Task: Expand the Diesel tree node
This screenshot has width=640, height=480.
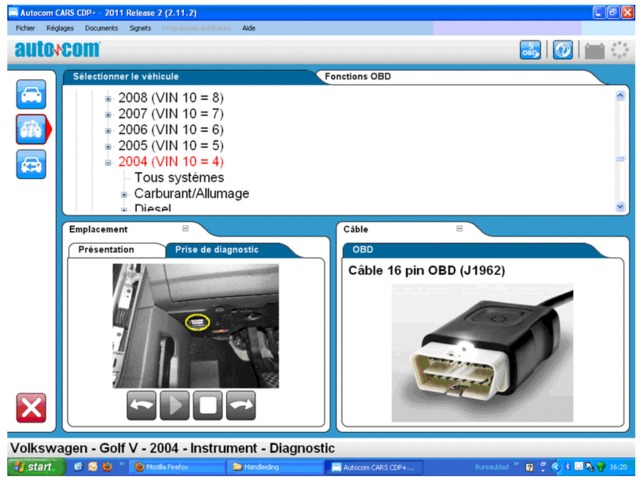Action: click(x=124, y=210)
